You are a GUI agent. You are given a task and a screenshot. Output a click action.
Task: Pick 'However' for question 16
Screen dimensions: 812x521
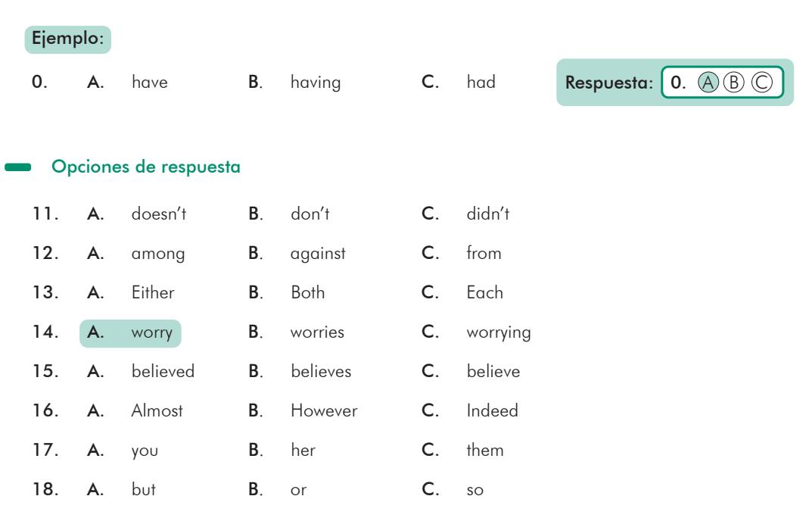click(322, 411)
